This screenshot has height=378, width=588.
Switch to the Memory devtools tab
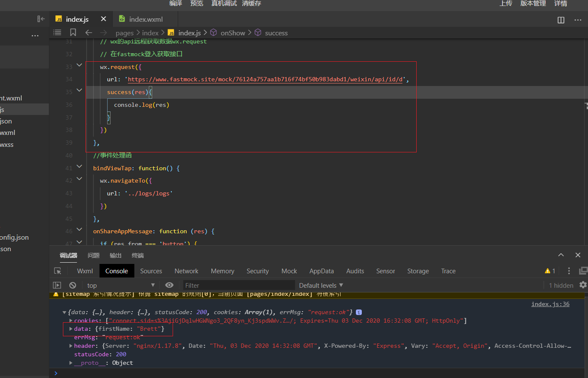pyautogui.click(x=222, y=271)
